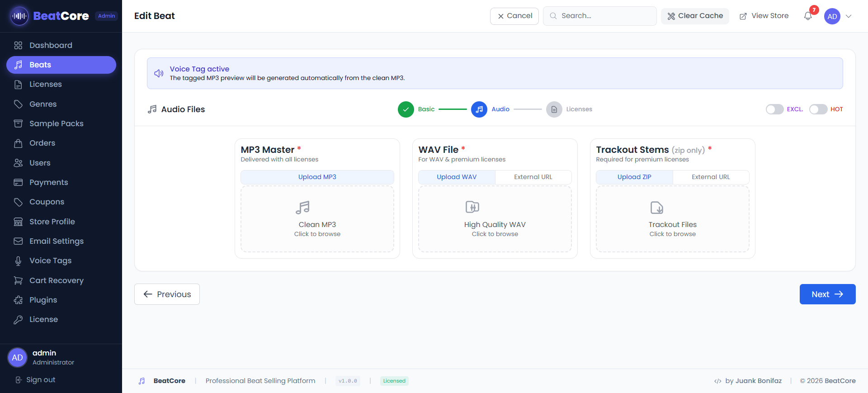Viewport: 868px width, 393px height.
Task: Enable the HOT toggle switch
Action: pyautogui.click(x=818, y=109)
